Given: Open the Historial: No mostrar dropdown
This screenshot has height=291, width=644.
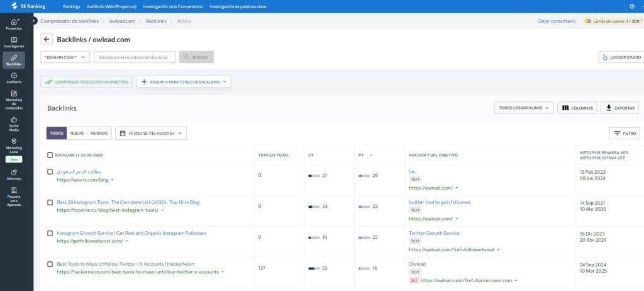Looking at the screenshot, I should tap(151, 134).
